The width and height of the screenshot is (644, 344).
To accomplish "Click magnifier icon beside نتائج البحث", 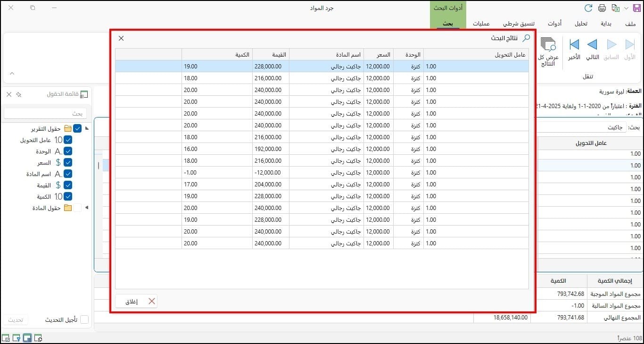I will [527, 38].
